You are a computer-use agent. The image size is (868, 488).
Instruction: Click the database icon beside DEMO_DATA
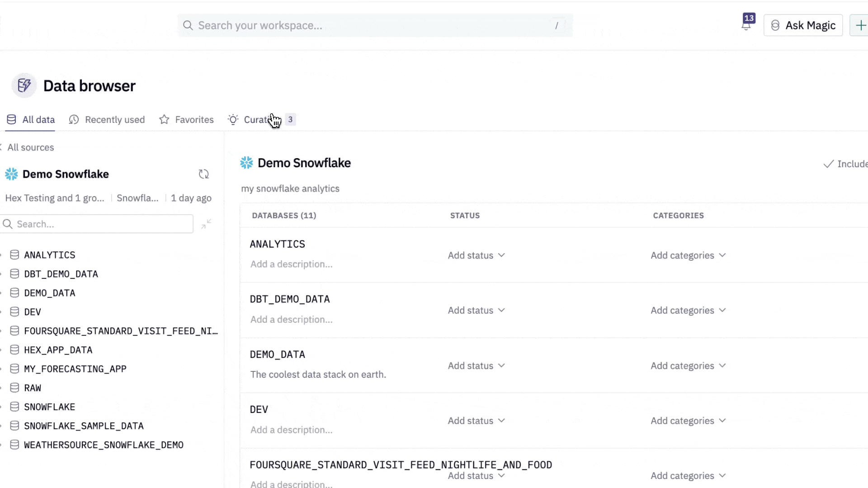pyautogui.click(x=14, y=293)
